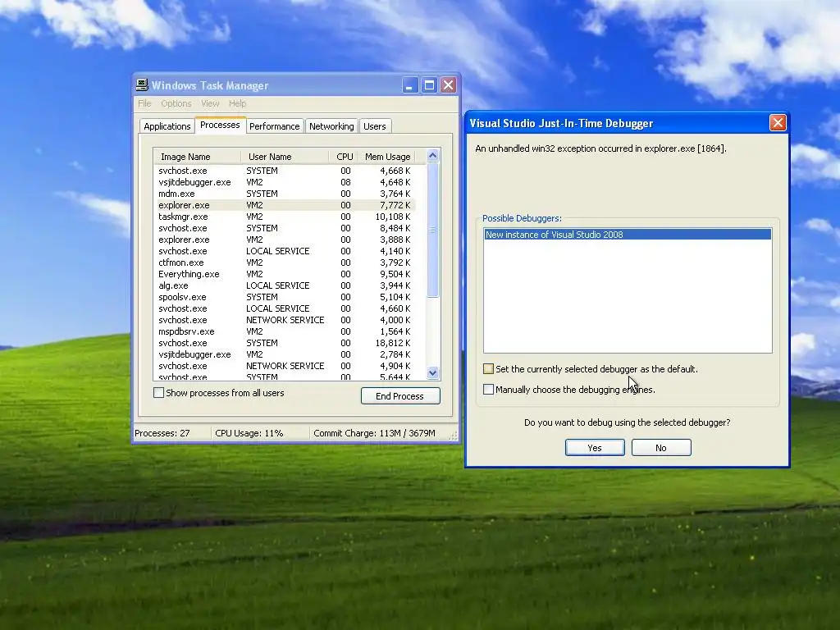Click the End Process button
This screenshot has width=840, height=630.
(x=400, y=396)
